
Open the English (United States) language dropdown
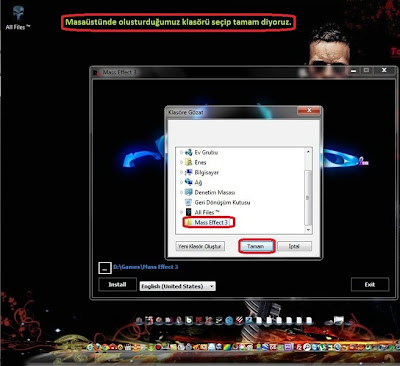178,286
